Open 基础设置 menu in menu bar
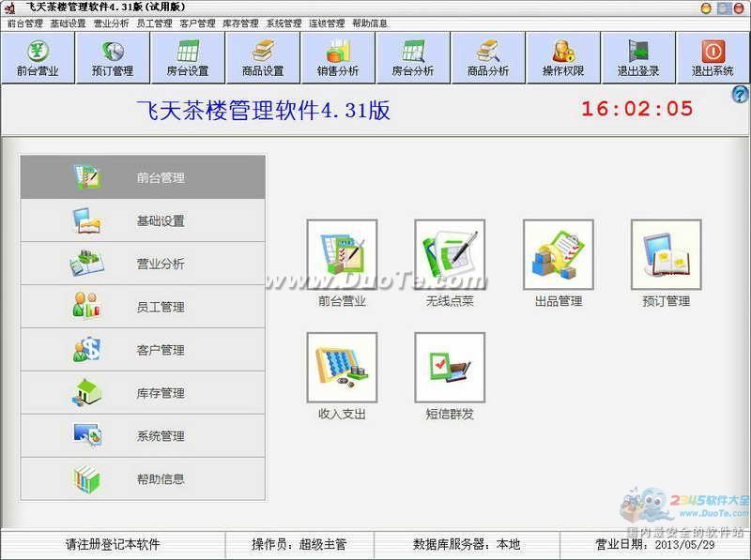The image size is (751, 560). coord(68,23)
